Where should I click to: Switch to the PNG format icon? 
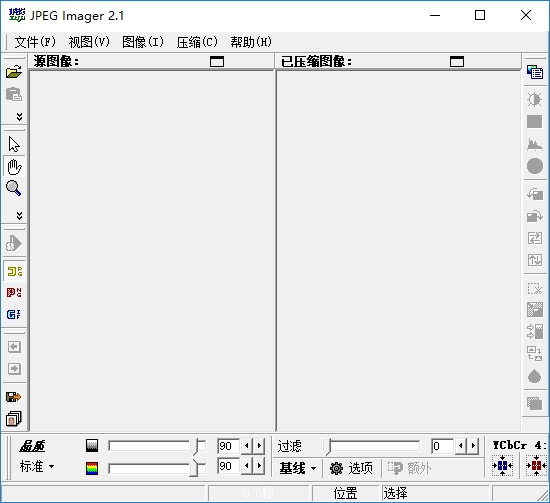coord(14,293)
